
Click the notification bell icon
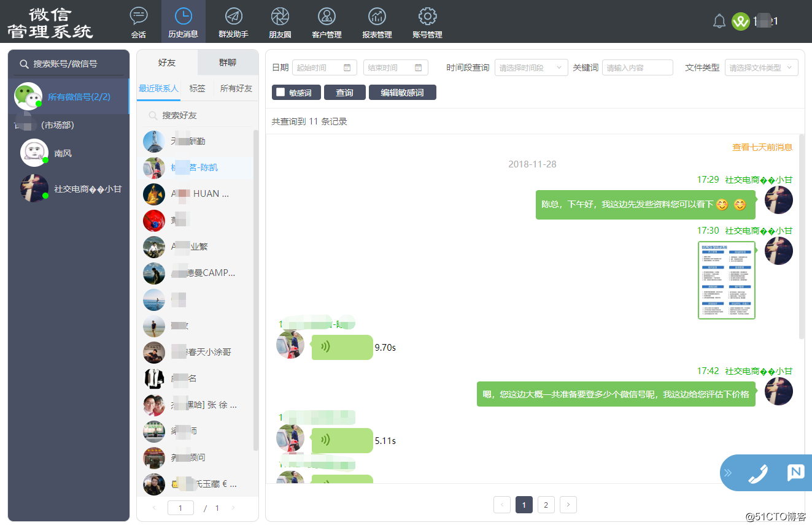pos(719,21)
